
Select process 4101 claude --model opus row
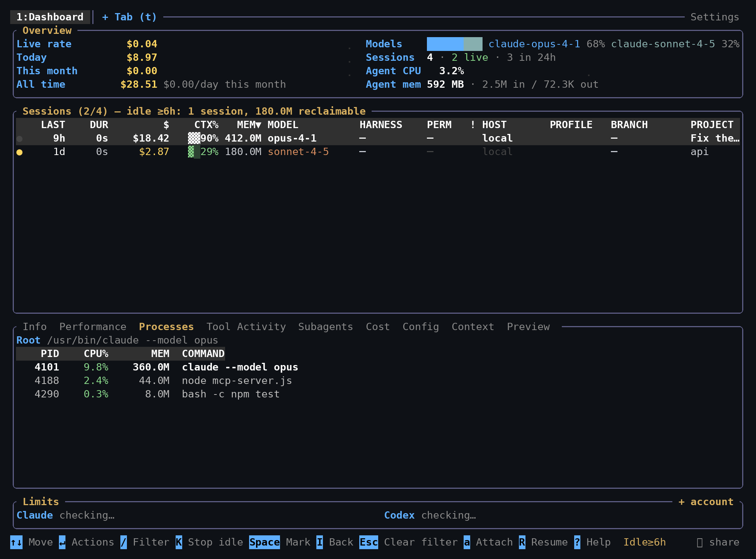(166, 368)
